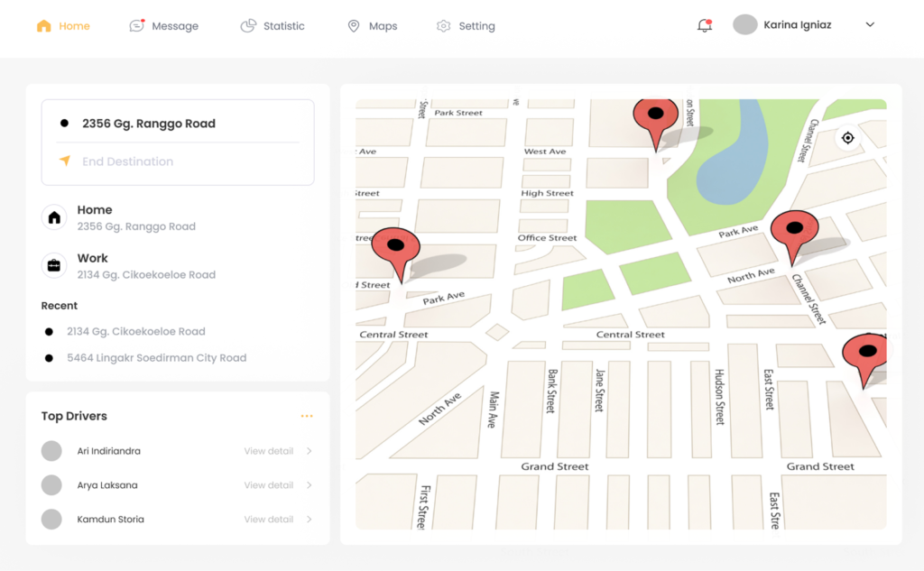Choose recent 5464 Lingakr Soedirman City Road
924x571 pixels.
pyautogui.click(x=156, y=358)
